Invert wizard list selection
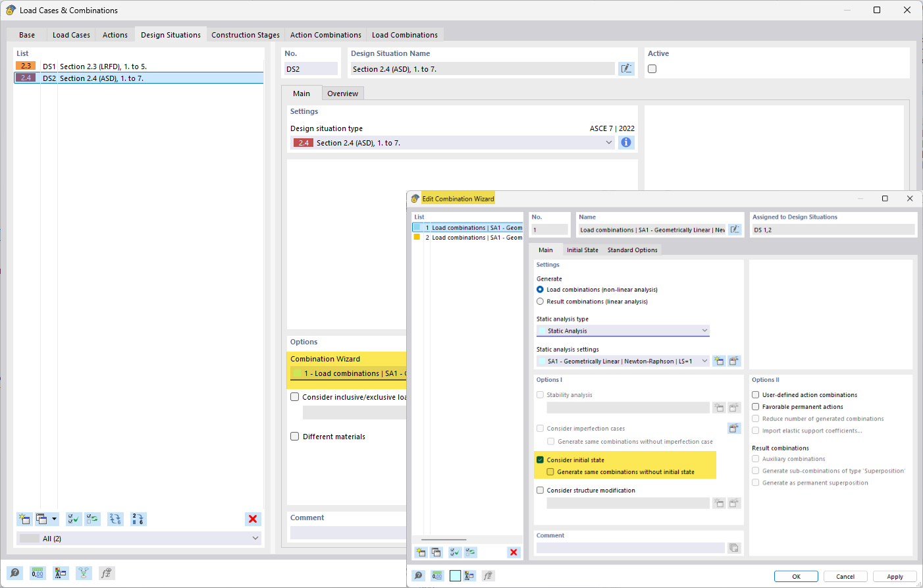Image resolution: width=923 pixels, height=588 pixels. coord(470,552)
